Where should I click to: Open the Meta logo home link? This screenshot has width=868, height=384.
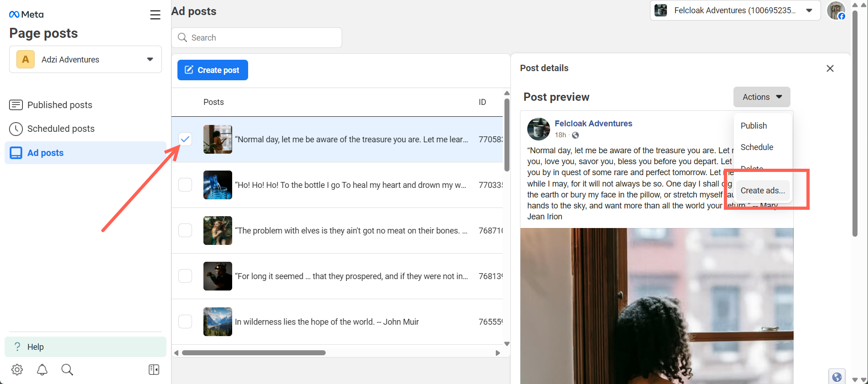(26, 15)
